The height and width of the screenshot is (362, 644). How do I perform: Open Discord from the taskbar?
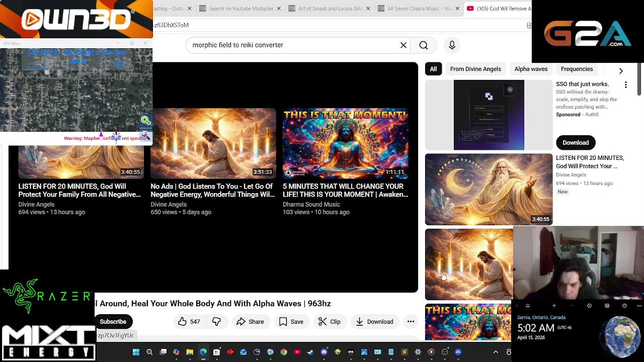point(324,352)
